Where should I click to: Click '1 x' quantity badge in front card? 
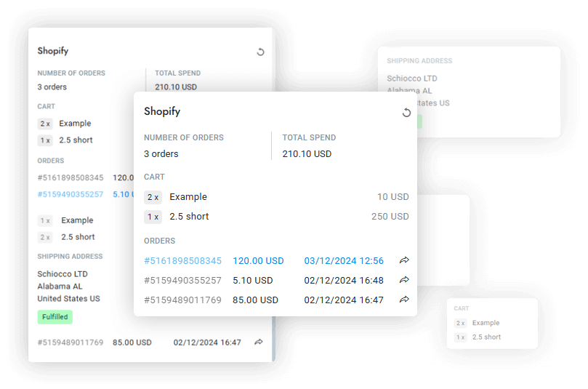point(153,217)
